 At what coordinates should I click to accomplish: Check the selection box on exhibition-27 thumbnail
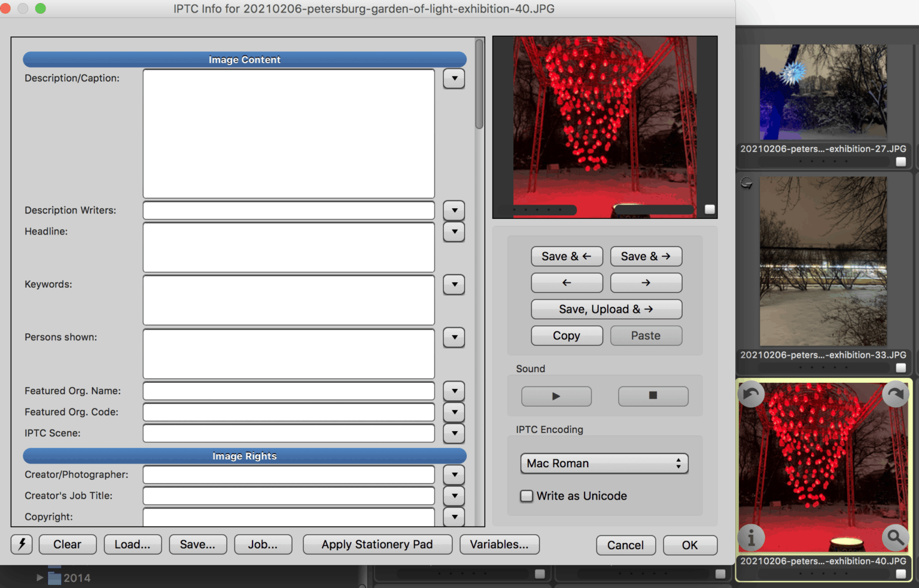[901, 161]
